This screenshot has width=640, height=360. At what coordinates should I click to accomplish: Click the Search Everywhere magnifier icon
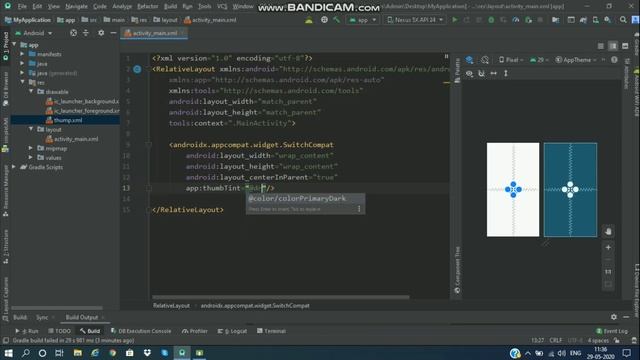coord(623,20)
